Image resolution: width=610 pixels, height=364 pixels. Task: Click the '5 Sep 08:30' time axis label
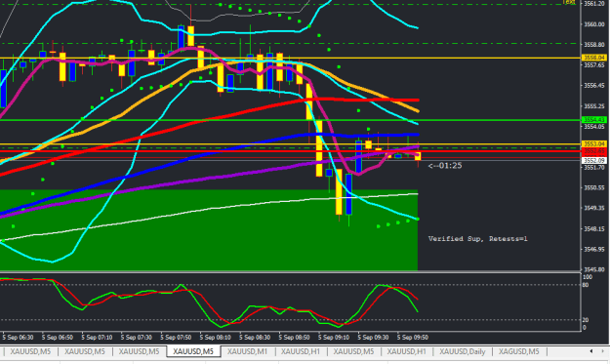pos(255,338)
